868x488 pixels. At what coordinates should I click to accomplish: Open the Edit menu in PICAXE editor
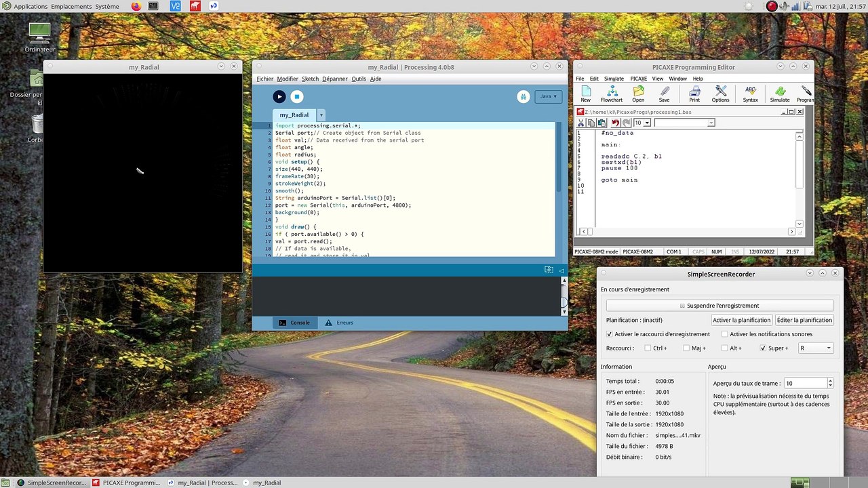(594, 79)
